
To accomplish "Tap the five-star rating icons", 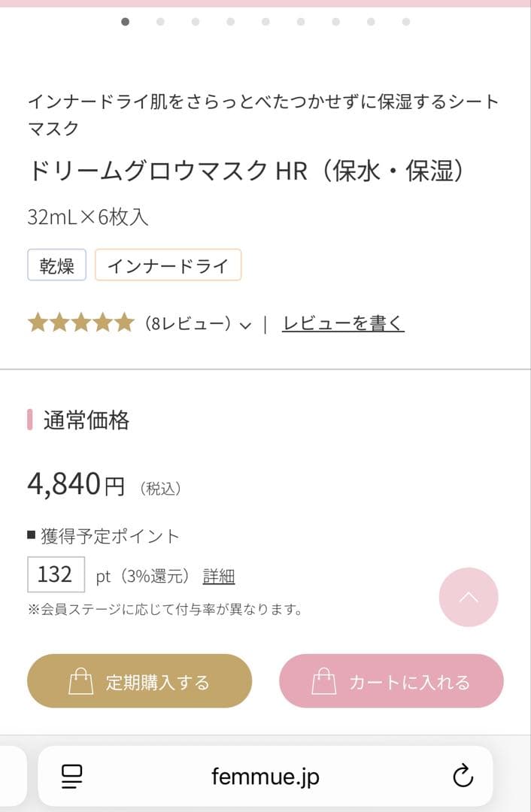I will [80, 323].
